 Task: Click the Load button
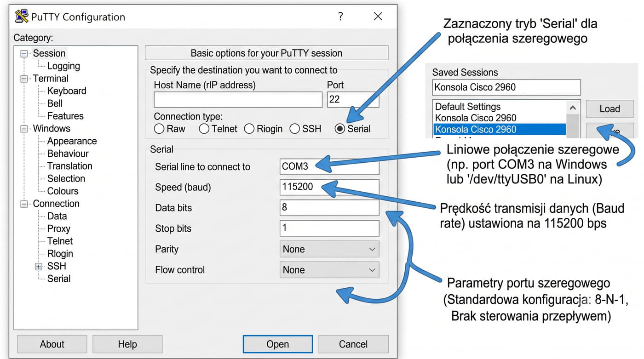[x=610, y=109]
